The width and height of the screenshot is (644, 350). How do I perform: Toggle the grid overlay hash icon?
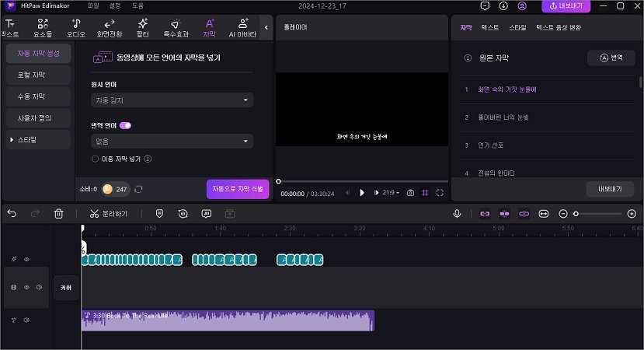[x=425, y=192]
